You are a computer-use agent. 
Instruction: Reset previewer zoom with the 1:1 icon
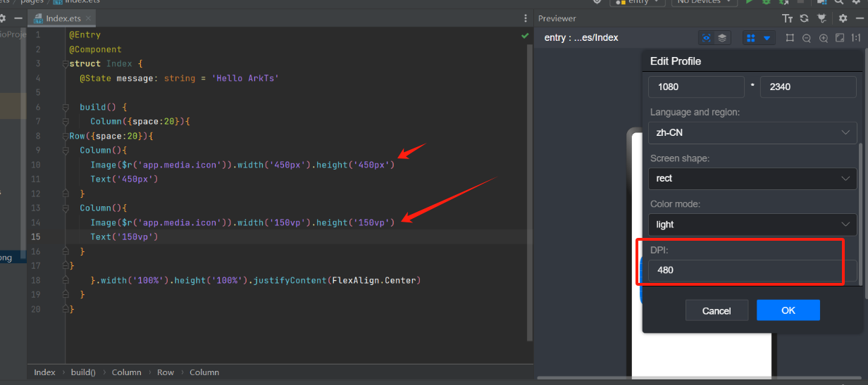[x=856, y=38]
